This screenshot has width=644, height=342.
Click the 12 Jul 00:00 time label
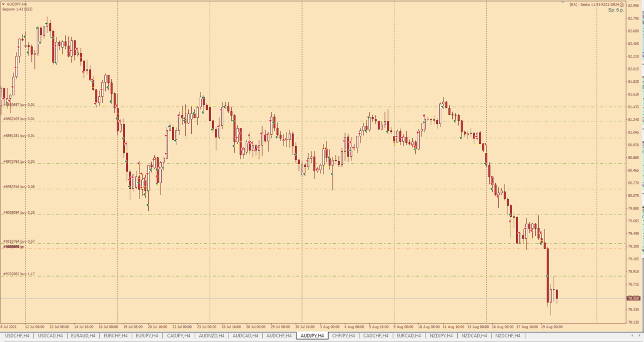34,327
